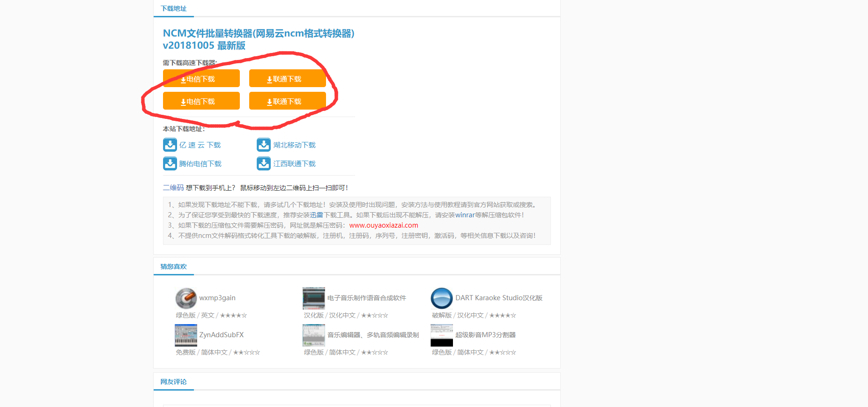The width and height of the screenshot is (868, 407).
Task: Click the text 想下载到手机上？
Action: click(x=211, y=188)
